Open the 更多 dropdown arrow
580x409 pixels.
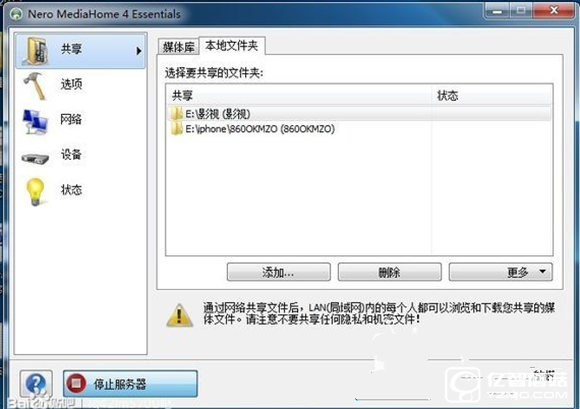click(x=542, y=271)
